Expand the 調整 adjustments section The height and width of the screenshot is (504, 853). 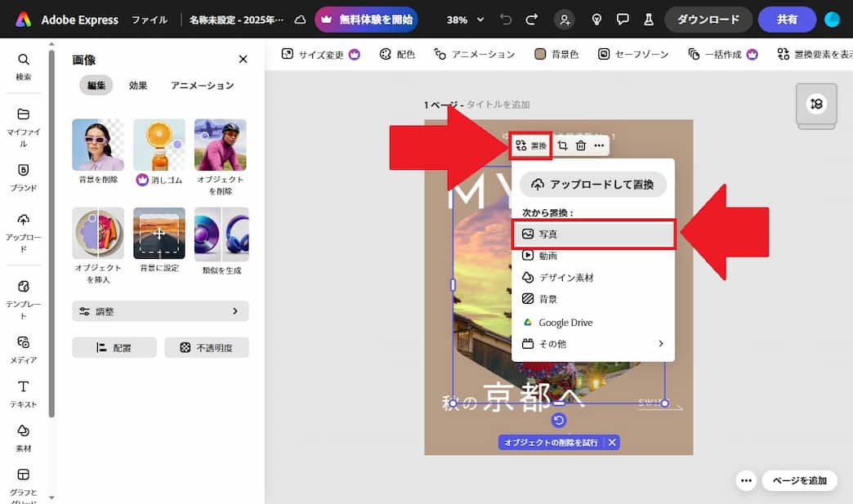[x=160, y=311]
